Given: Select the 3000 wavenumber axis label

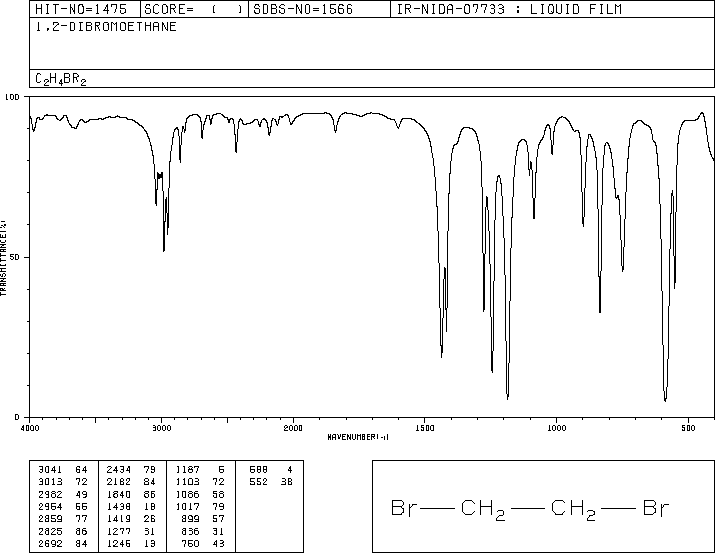Looking at the screenshot, I should [162, 428].
